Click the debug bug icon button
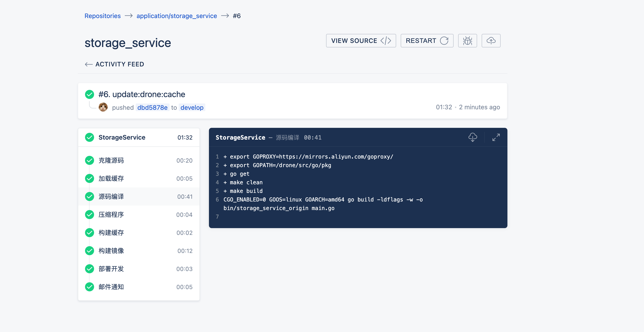 click(467, 41)
